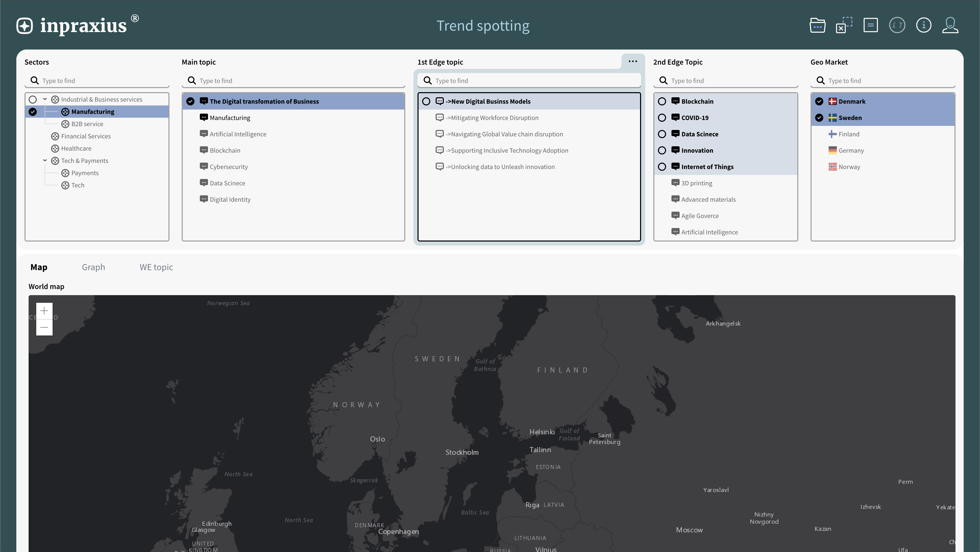Switch to the Graph tab
Viewport: 980px width, 552px height.
[93, 267]
